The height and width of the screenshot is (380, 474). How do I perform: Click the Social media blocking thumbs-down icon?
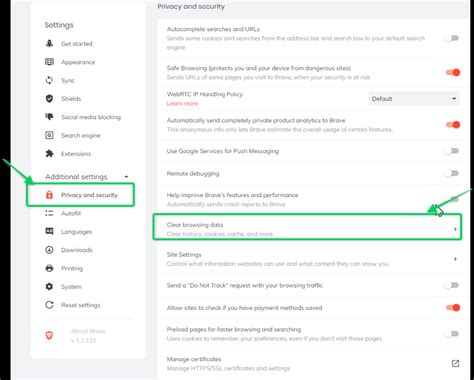49,117
